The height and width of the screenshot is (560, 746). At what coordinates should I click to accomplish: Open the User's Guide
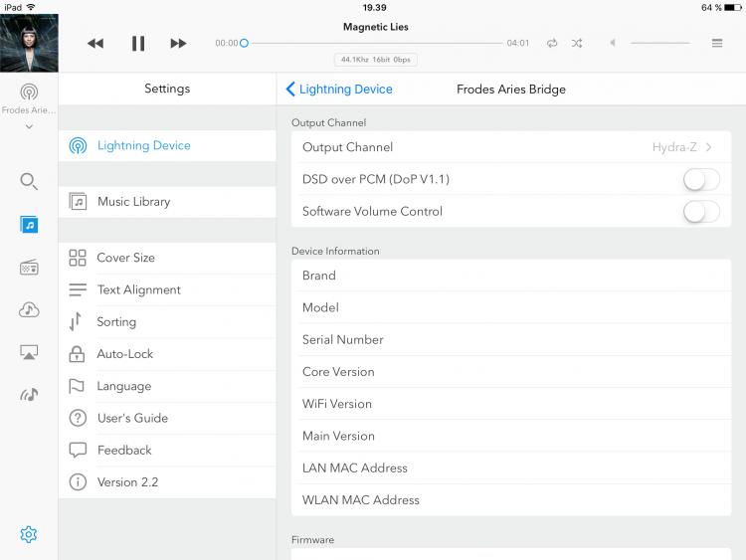coord(167,418)
